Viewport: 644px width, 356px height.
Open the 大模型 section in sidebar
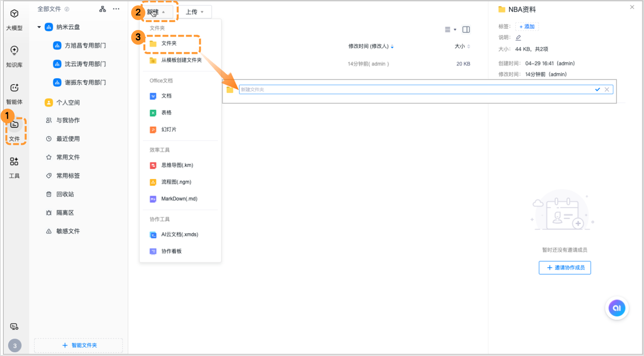point(14,19)
